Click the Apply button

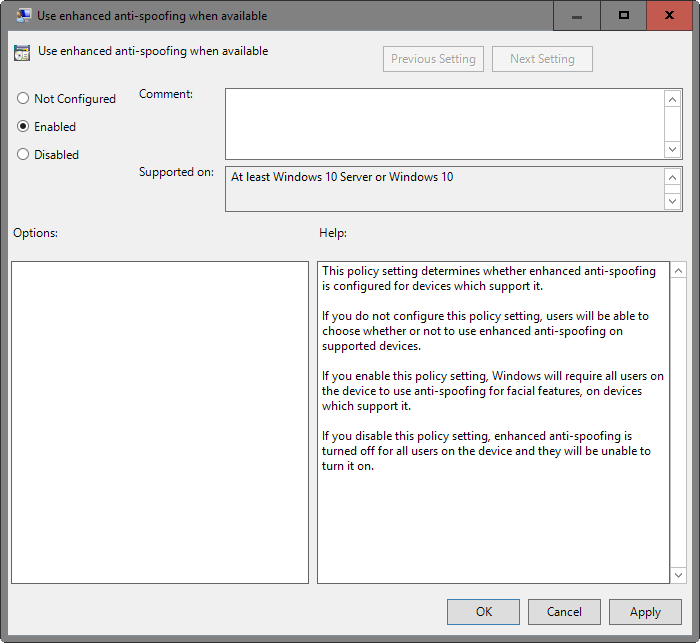(x=645, y=612)
